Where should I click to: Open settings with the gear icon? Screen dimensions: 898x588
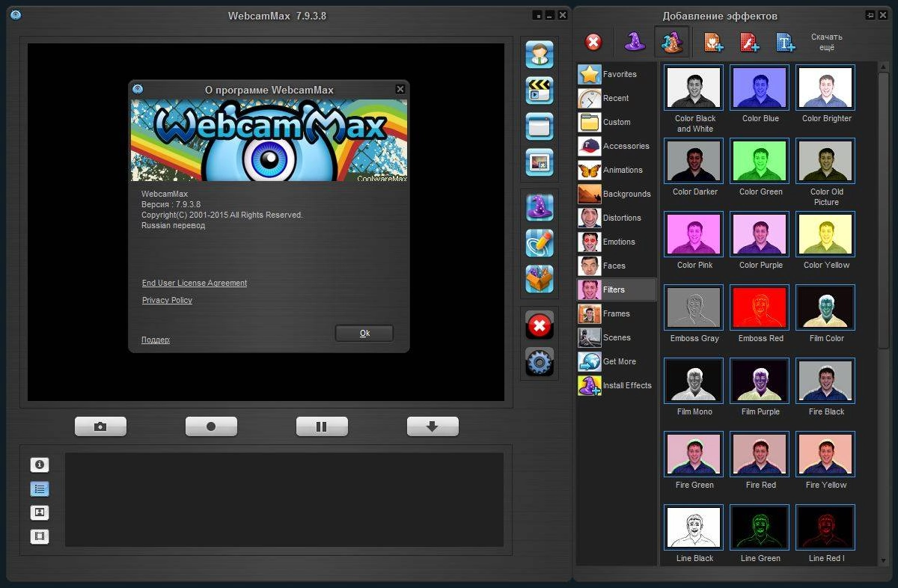click(x=539, y=362)
